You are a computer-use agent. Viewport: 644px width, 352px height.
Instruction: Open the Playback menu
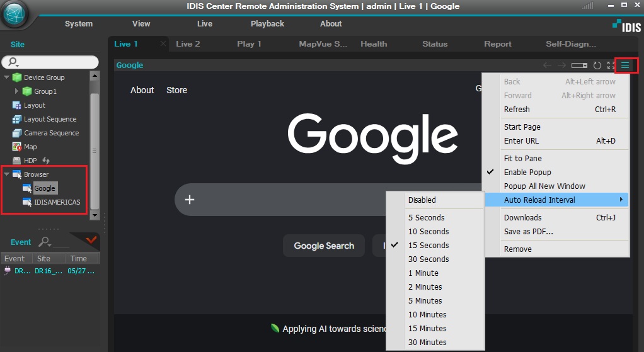click(x=267, y=24)
